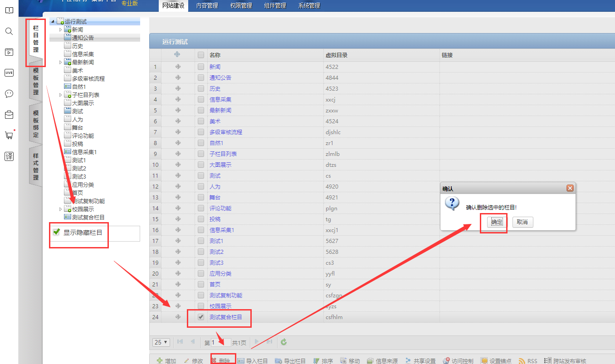Check the 通知公告 row checkbox

[201, 78]
